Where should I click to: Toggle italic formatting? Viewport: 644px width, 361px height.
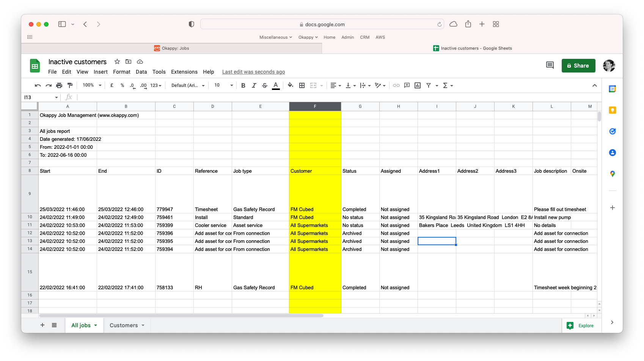tap(254, 85)
